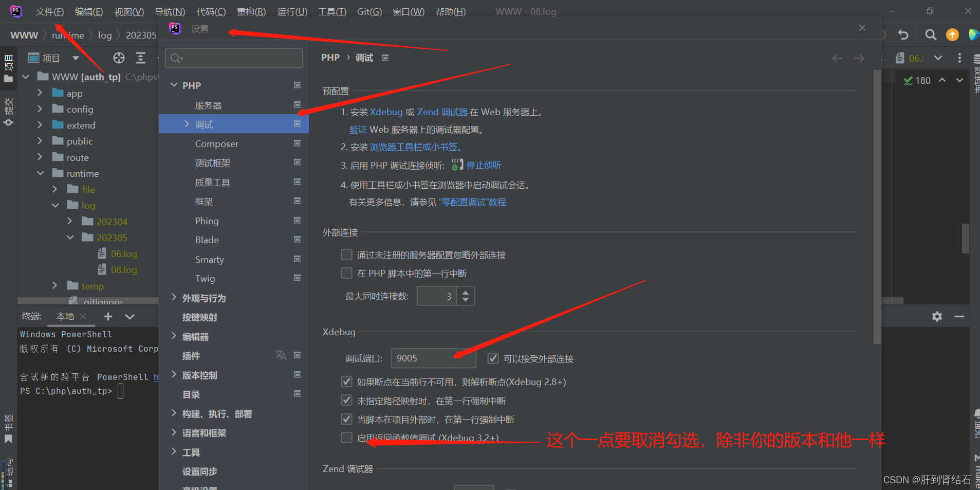
Task: Click the orange update arrow icon
Action: (x=952, y=34)
